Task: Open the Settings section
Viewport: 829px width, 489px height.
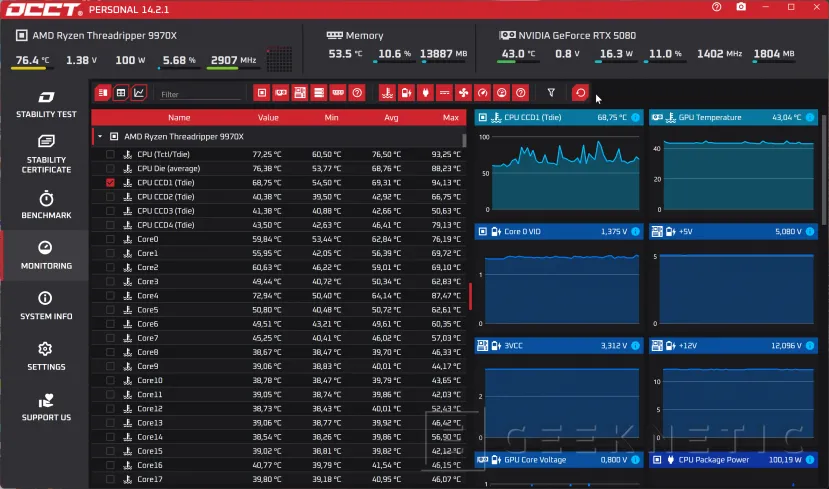Action: tap(46, 356)
